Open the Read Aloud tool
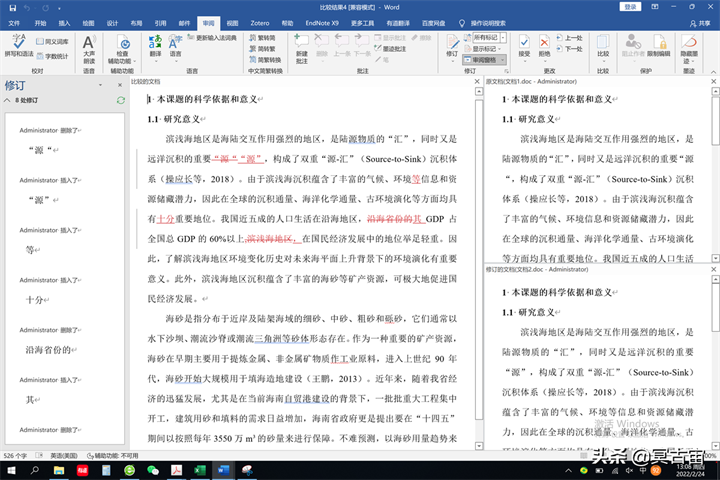This screenshot has width=720, height=480. click(88, 47)
